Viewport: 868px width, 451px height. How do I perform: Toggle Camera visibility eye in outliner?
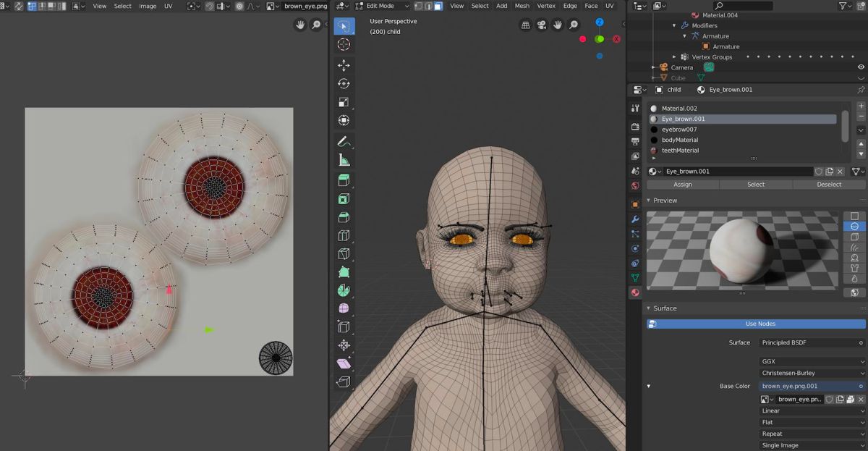point(861,67)
